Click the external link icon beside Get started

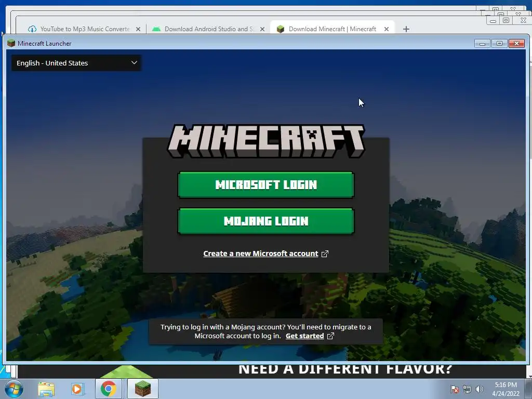pos(330,336)
